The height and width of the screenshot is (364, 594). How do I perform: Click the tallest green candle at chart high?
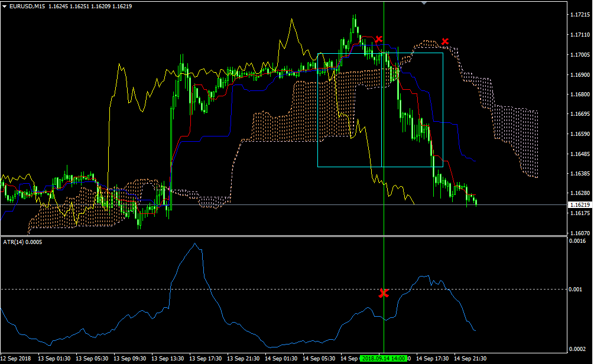click(355, 24)
